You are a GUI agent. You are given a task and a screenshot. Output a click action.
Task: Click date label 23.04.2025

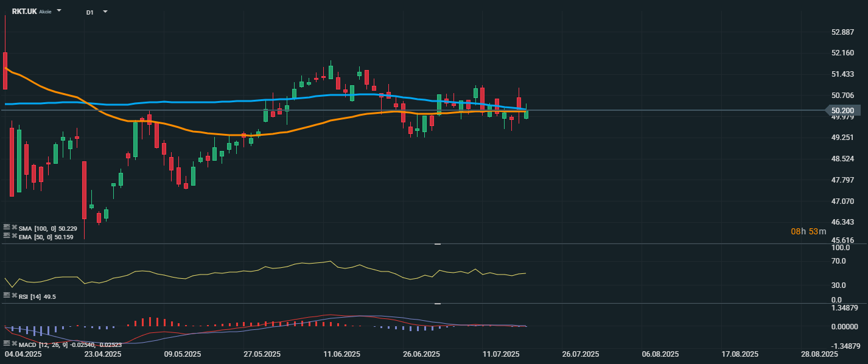[x=102, y=354]
